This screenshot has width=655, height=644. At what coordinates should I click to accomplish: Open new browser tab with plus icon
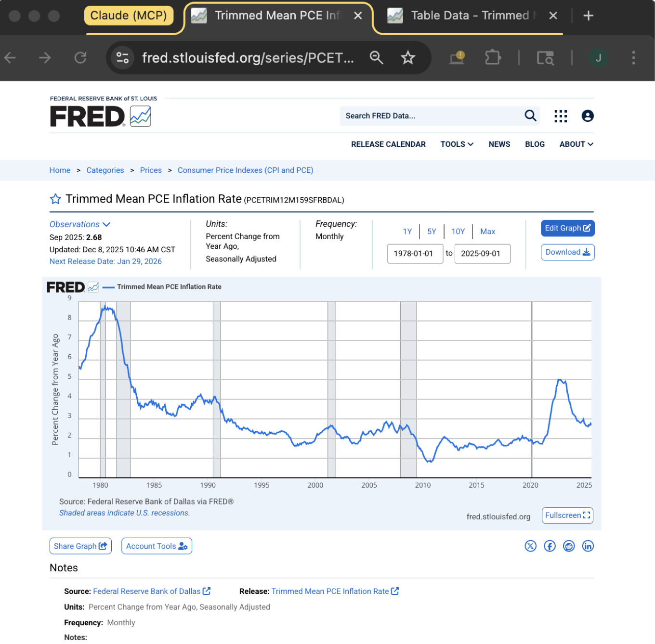[x=588, y=16]
